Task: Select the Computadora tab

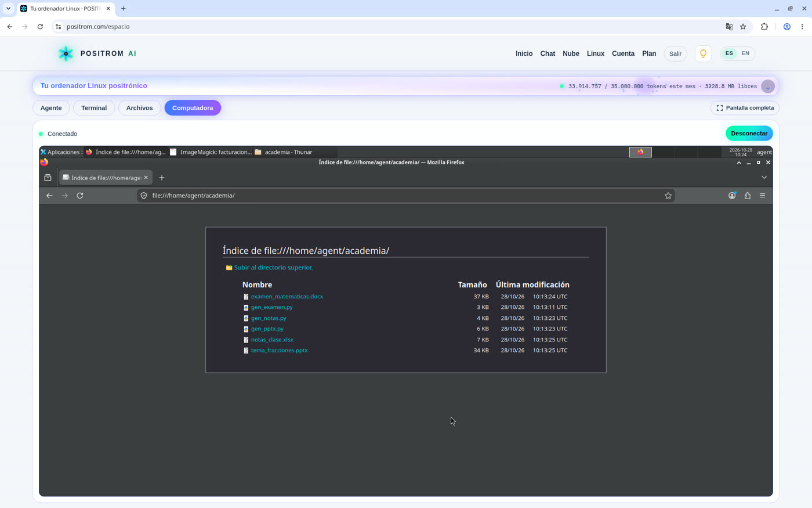Action: click(x=193, y=108)
